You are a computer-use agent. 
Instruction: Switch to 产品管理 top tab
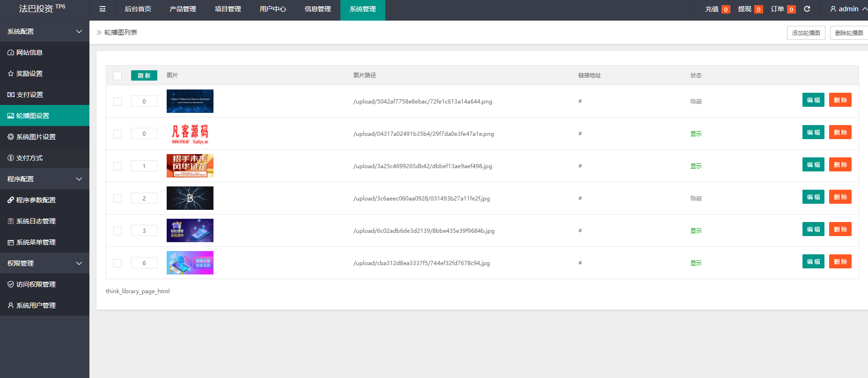point(183,9)
